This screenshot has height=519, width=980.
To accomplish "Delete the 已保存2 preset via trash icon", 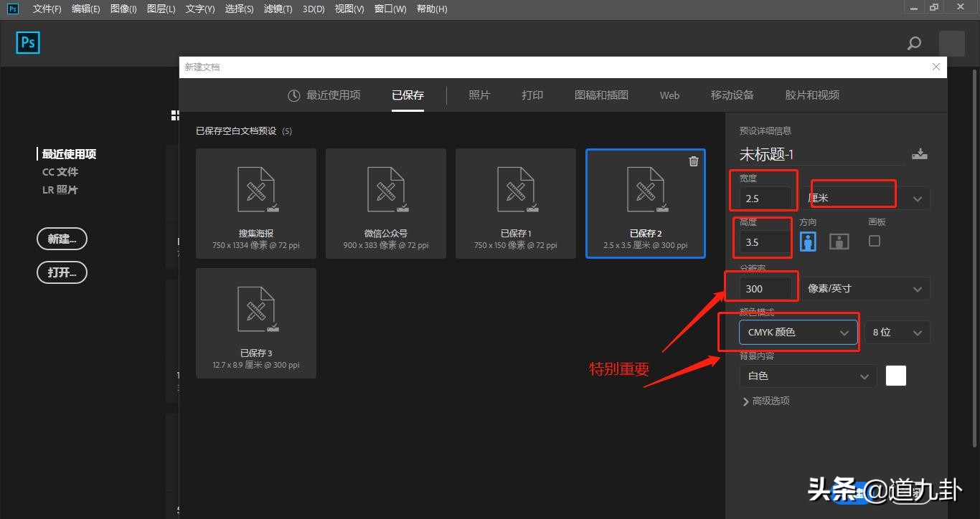I will coord(693,161).
